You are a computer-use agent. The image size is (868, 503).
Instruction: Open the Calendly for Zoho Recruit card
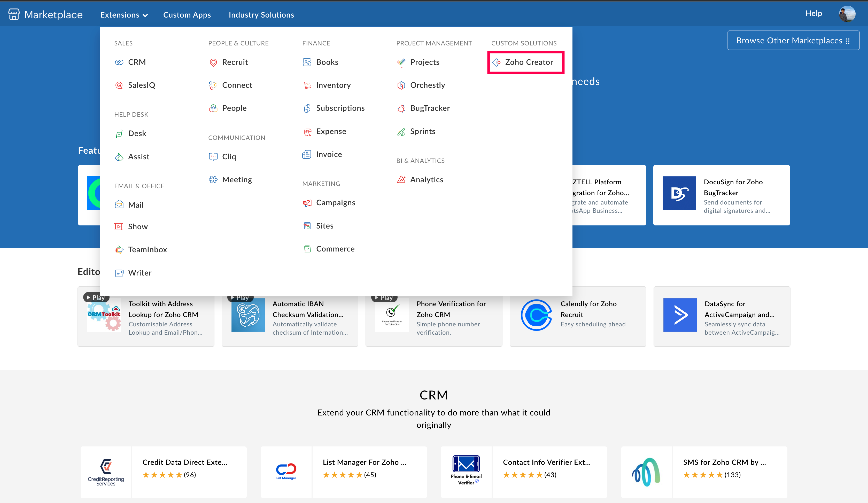(x=577, y=316)
